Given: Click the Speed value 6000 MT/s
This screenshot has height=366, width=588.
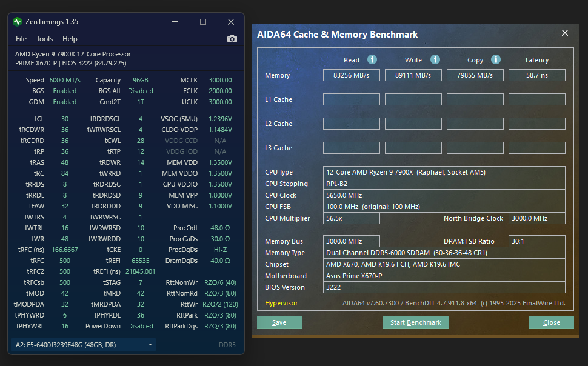Looking at the screenshot, I should click(65, 80).
